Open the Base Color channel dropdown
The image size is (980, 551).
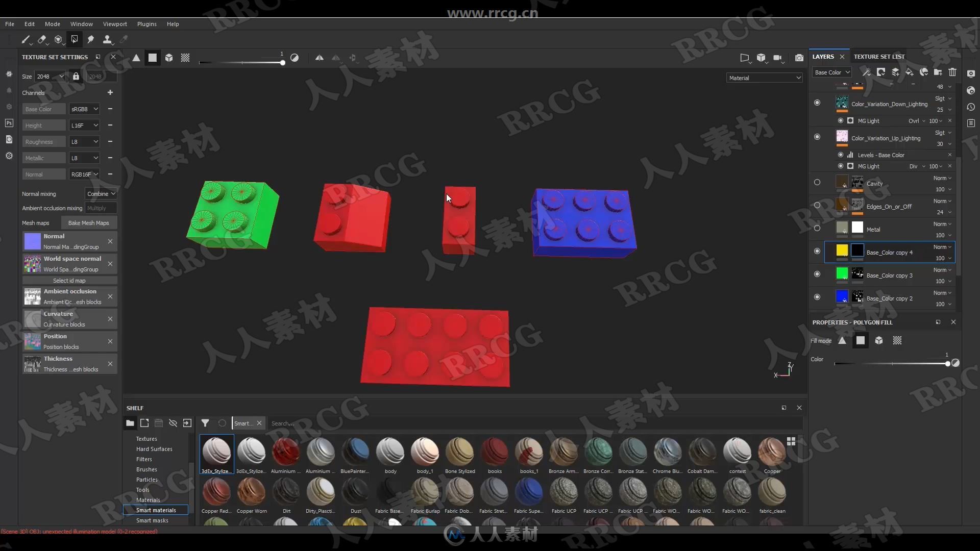click(84, 108)
